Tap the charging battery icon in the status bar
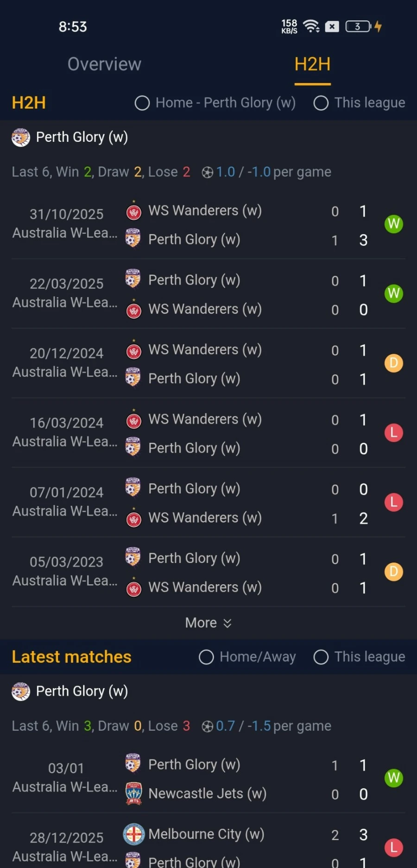This screenshot has height=868, width=417. tap(357, 26)
